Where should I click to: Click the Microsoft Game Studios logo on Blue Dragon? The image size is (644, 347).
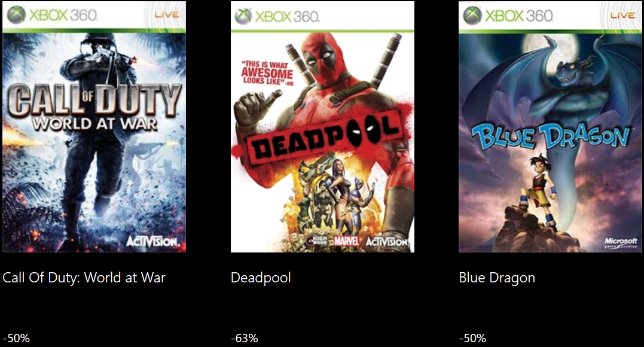click(x=621, y=242)
